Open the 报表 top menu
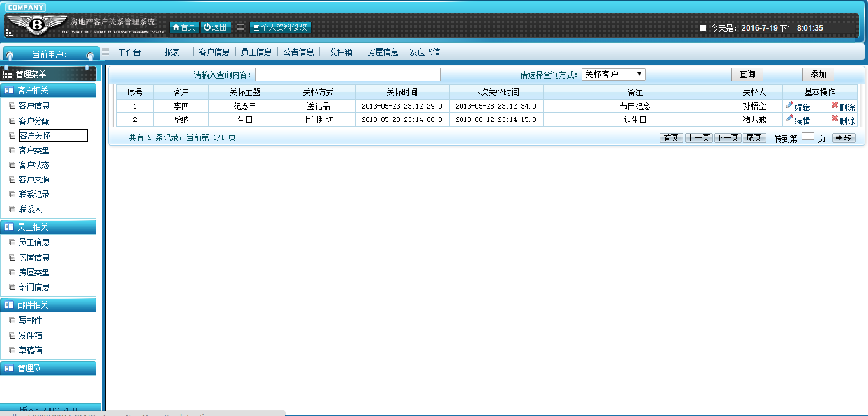868x416 pixels. pyautogui.click(x=172, y=52)
